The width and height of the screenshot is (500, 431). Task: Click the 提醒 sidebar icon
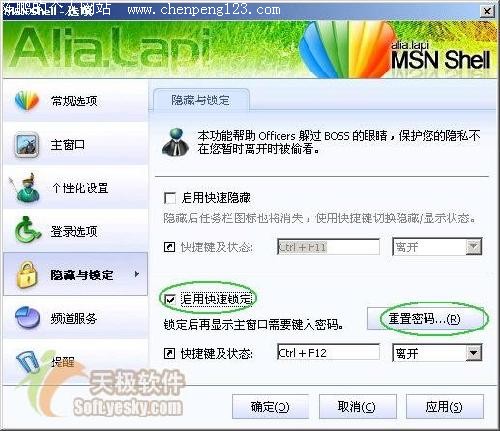coord(27,361)
